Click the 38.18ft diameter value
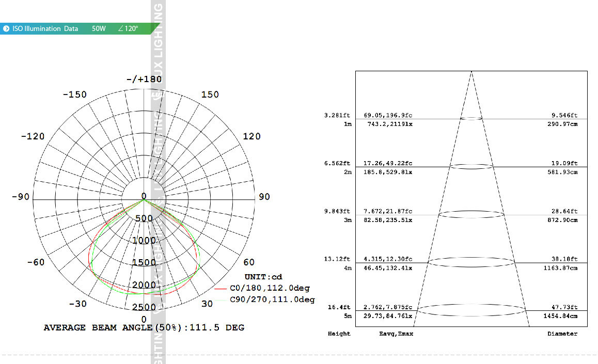 [x=564, y=259]
